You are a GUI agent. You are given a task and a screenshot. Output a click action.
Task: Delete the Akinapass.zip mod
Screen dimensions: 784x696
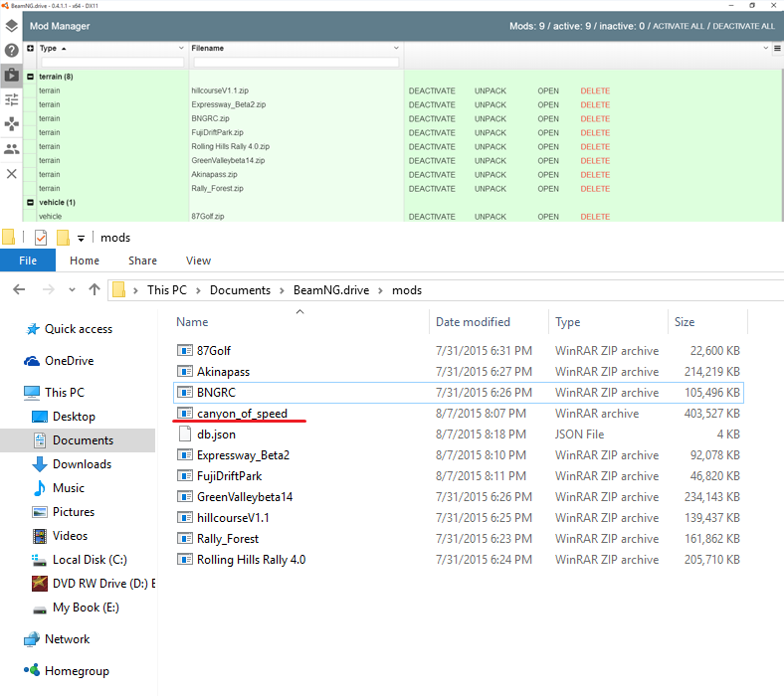pyautogui.click(x=595, y=175)
